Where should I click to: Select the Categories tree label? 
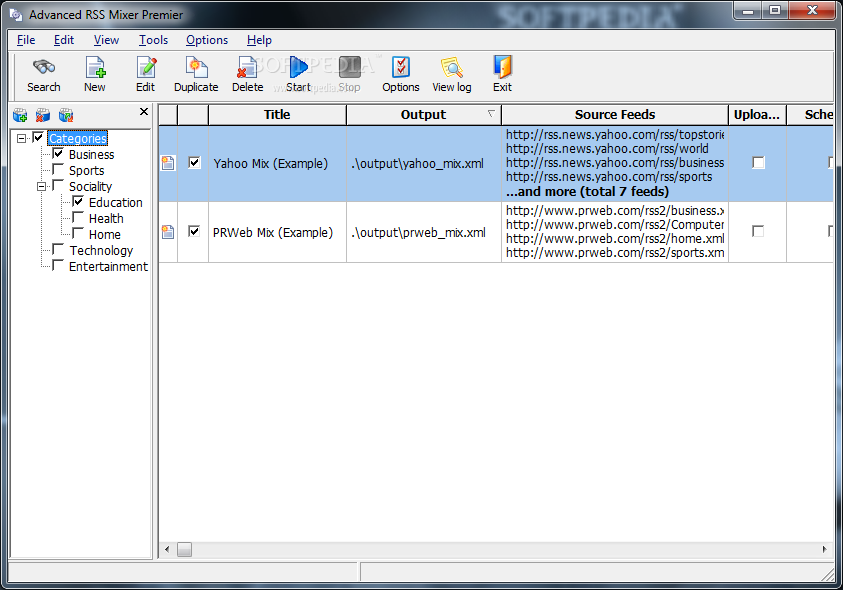[78, 138]
